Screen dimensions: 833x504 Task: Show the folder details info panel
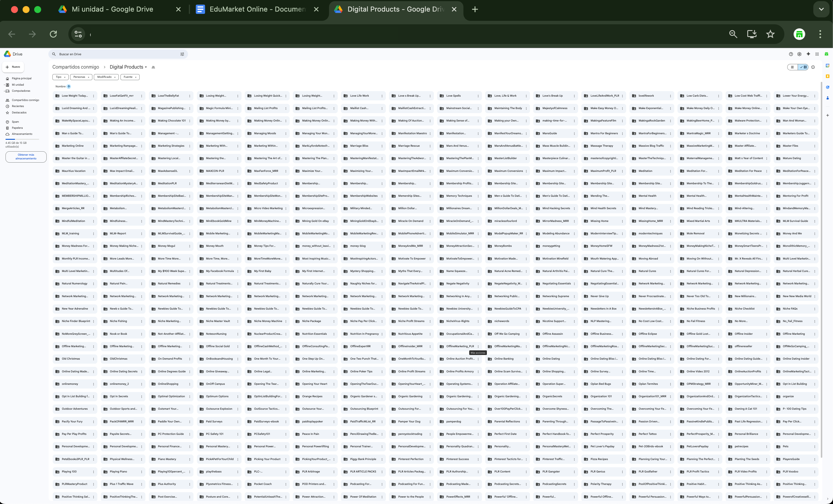point(813,67)
